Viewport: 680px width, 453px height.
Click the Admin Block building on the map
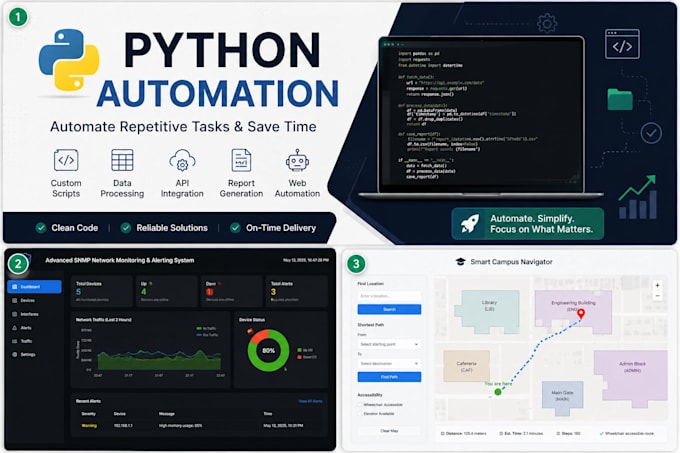[x=631, y=378]
